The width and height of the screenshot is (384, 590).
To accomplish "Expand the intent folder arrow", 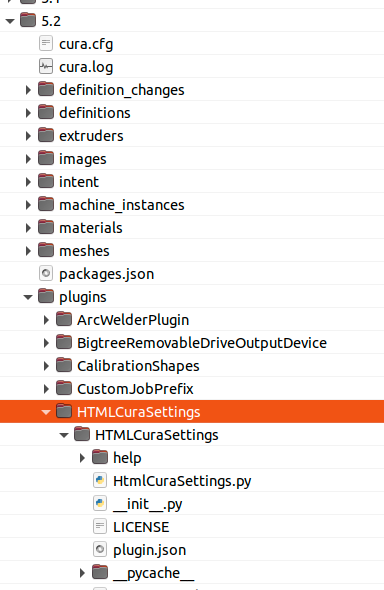I will (28, 182).
